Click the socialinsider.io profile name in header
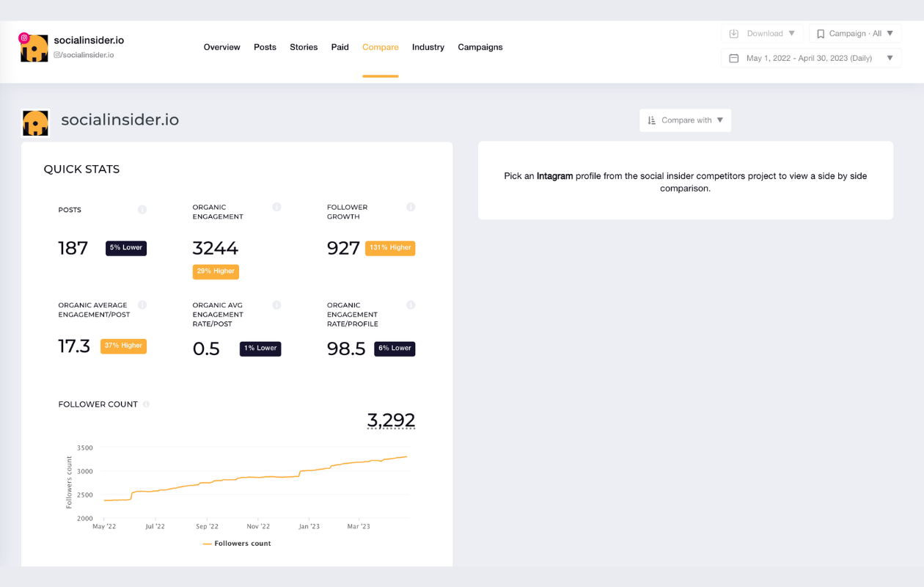The height and width of the screenshot is (587, 924). (x=89, y=40)
